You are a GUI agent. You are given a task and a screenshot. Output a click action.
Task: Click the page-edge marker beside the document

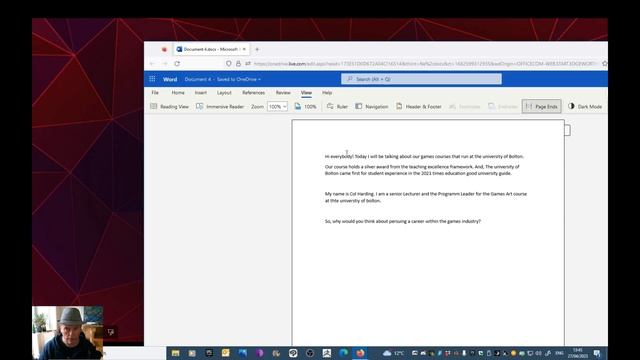click(567, 130)
